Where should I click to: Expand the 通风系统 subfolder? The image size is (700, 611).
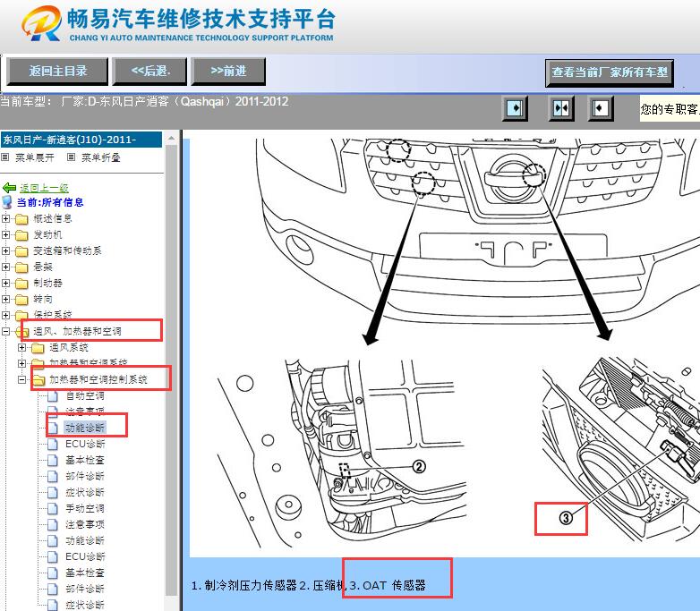coord(21,347)
